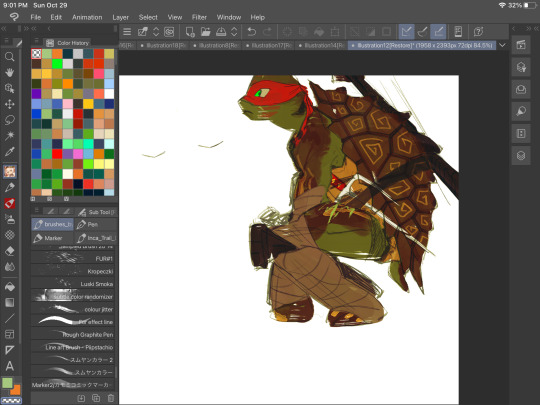Viewport: 540px width, 405px height.
Task: Open the canvas tab overflow chevron
Action: click(x=502, y=45)
